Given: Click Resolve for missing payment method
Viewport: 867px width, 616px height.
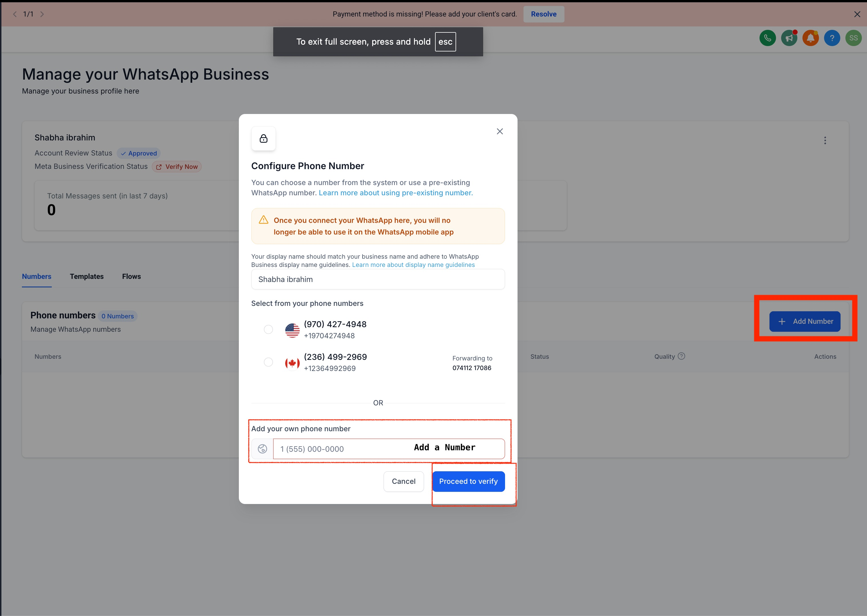Looking at the screenshot, I should coord(543,14).
